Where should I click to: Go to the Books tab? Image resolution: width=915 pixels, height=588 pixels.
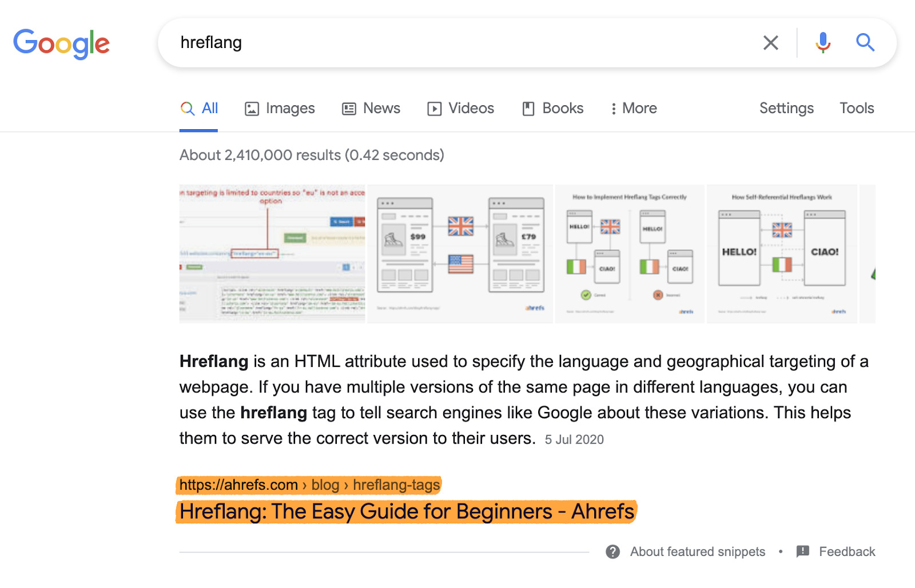pos(552,109)
